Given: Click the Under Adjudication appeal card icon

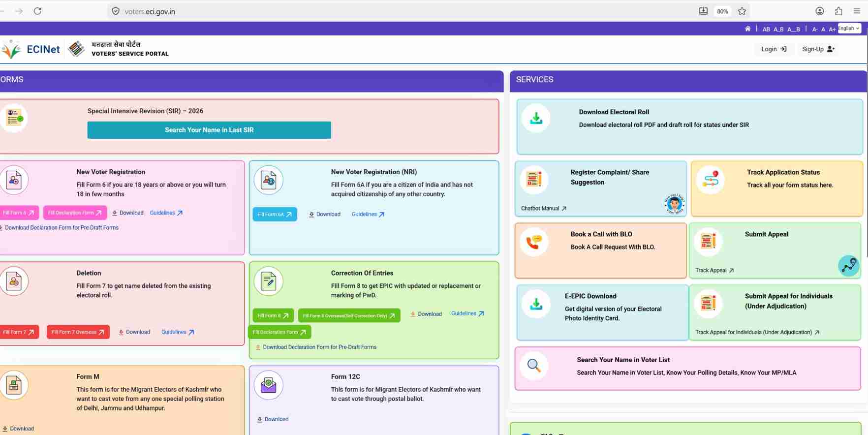Looking at the screenshot, I should click(708, 303).
